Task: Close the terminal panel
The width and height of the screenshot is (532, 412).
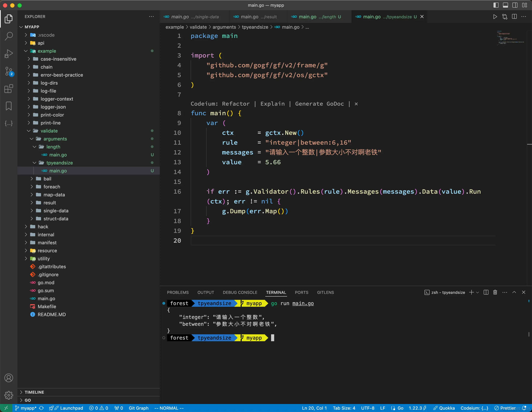Action: 523,292
